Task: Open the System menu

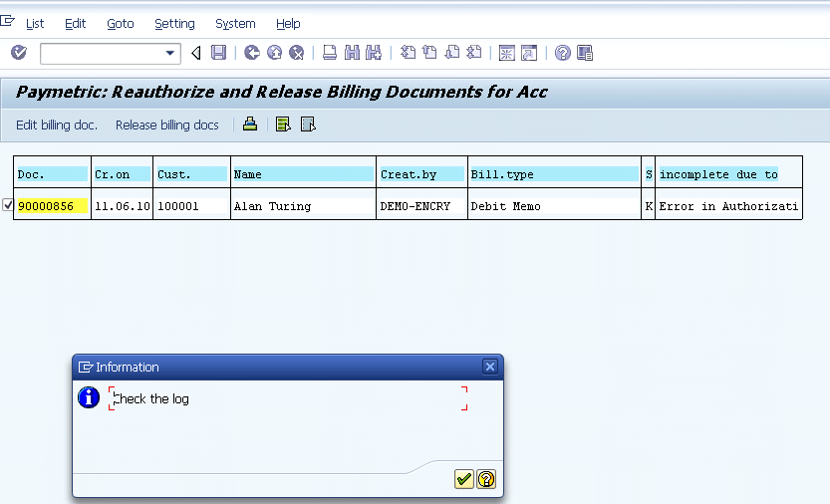Action: [x=235, y=24]
